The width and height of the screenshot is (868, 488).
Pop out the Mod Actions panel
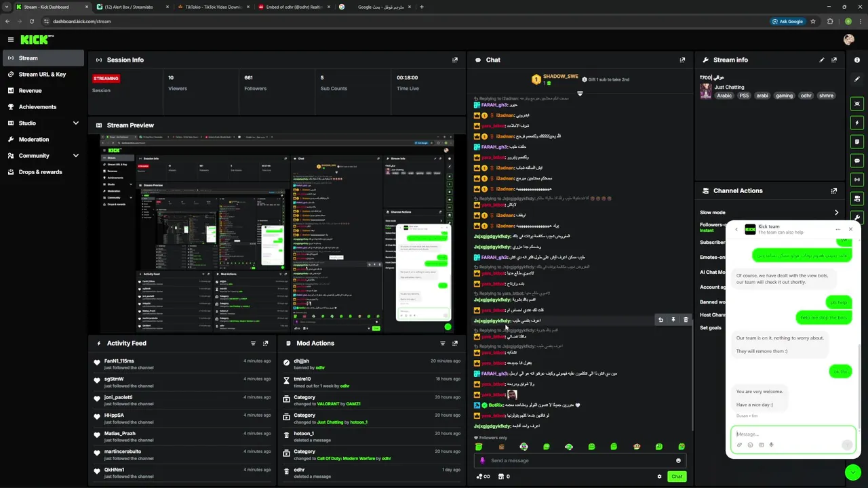455,343
